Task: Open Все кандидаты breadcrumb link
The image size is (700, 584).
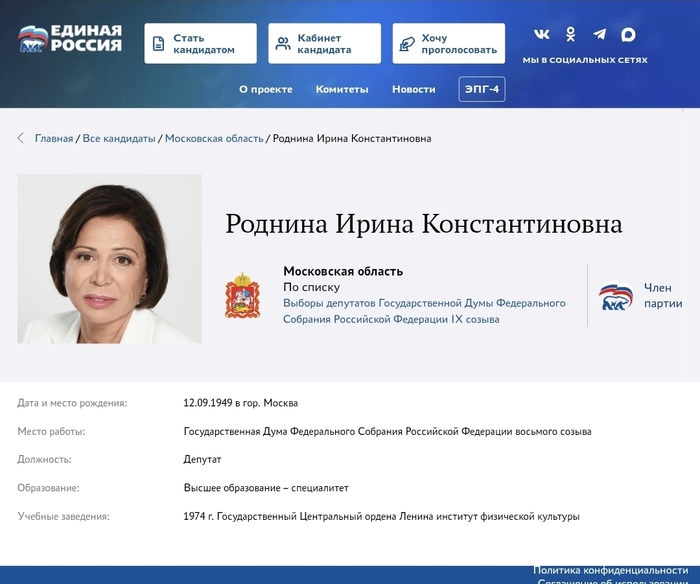Action: (119, 138)
